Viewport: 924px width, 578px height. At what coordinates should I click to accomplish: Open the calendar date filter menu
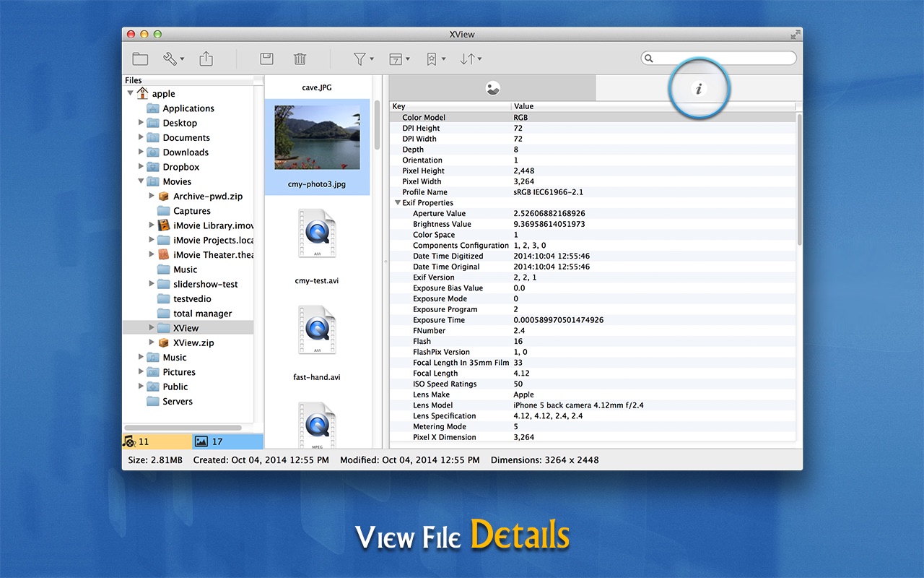pyautogui.click(x=398, y=59)
